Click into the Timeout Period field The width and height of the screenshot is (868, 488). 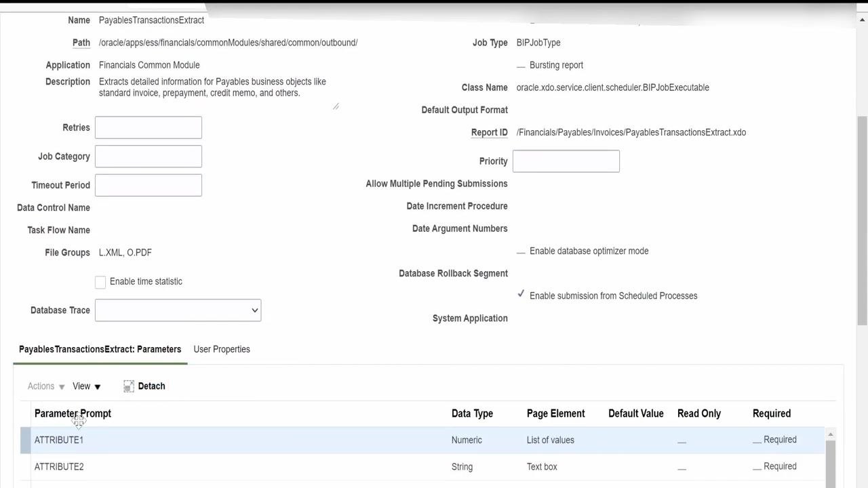pos(149,185)
